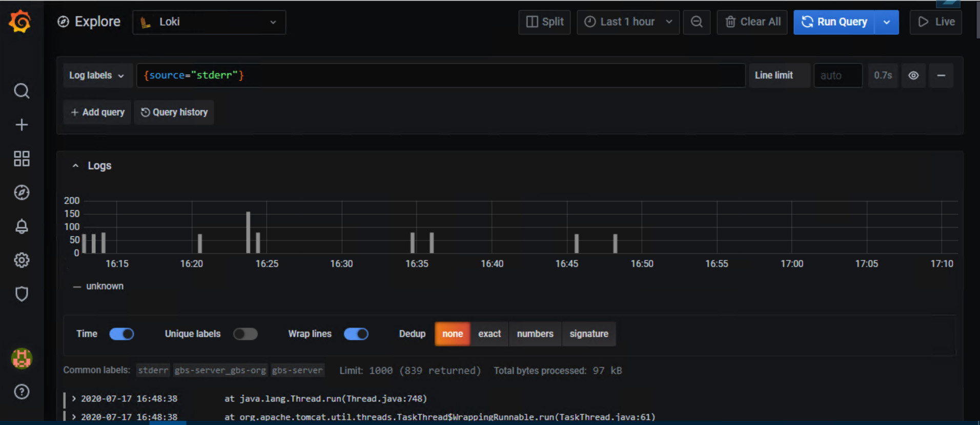Click the plus Create icon in sidebar
Image resolution: width=980 pixels, height=425 pixels.
click(x=22, y=125)
